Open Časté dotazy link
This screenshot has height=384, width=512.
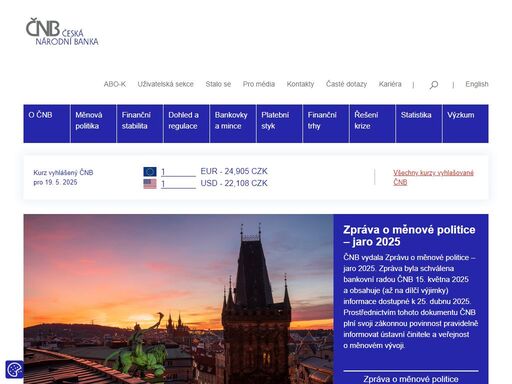346,84
